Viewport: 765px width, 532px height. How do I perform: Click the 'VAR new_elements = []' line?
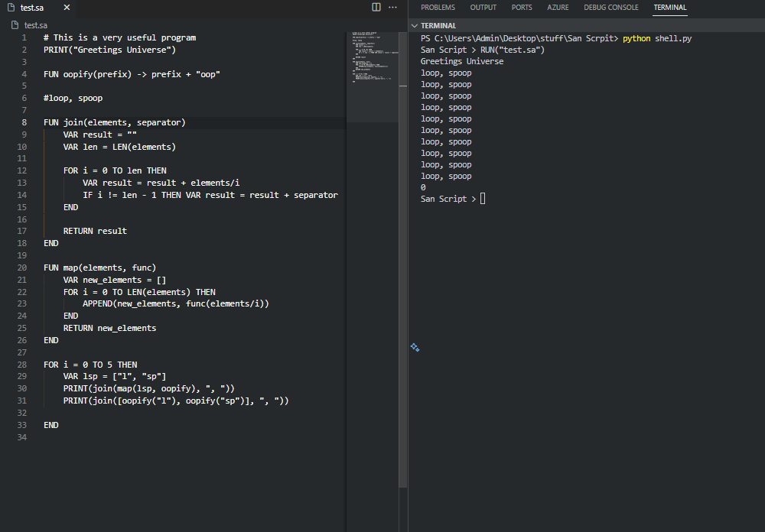(115, 280)
